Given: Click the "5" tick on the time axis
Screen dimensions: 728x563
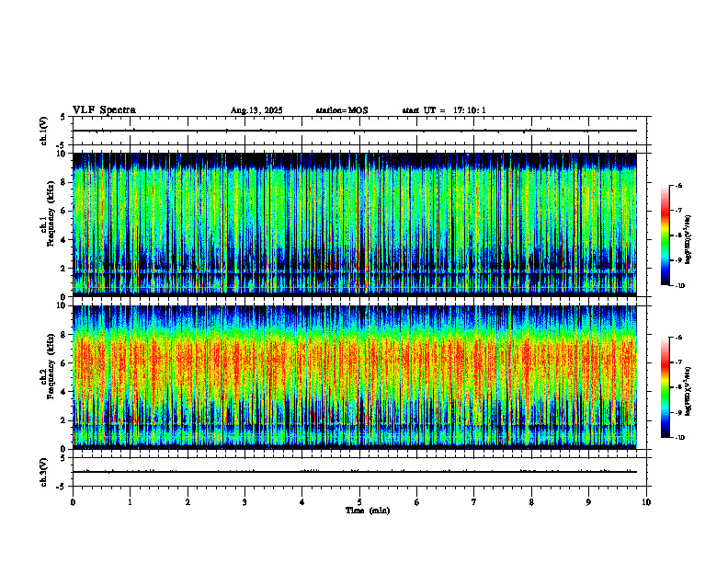Looking at the screenshot, I should (x=359, y=502).
